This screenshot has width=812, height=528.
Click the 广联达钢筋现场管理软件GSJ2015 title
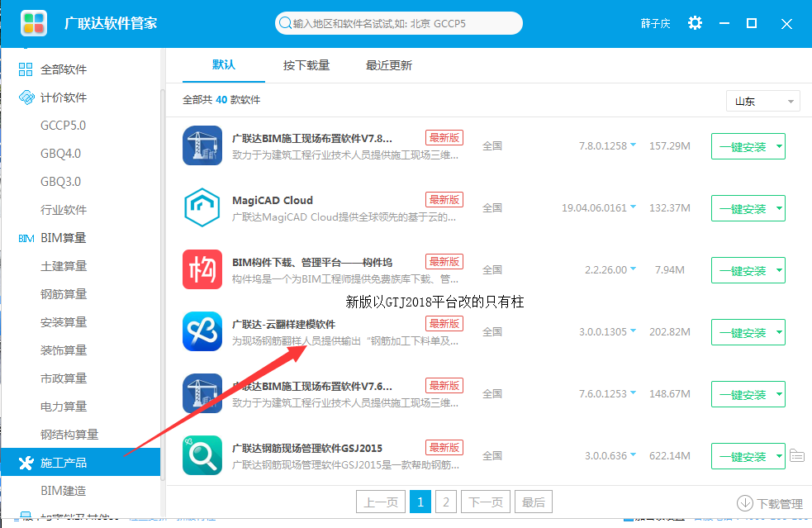(307, 448)
